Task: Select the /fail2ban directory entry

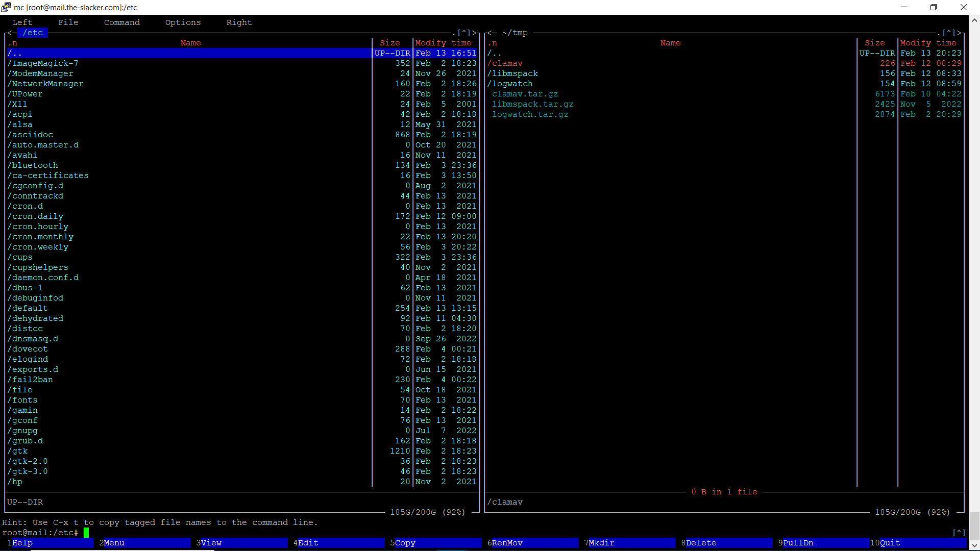Action: pos(31,380)
